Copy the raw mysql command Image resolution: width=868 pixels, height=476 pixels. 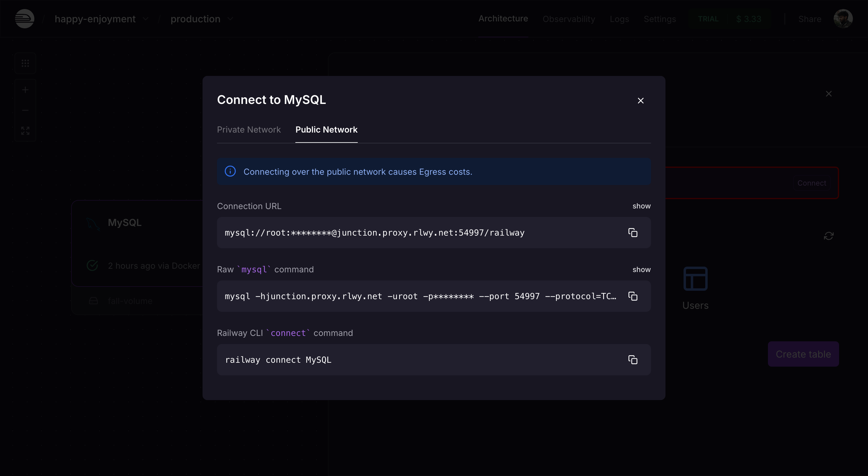(x=633, y=296)
